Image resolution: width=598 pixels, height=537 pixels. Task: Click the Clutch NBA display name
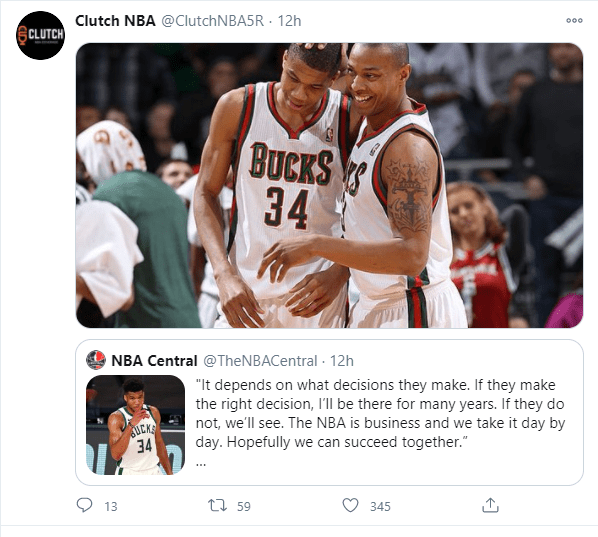point(115,21)
